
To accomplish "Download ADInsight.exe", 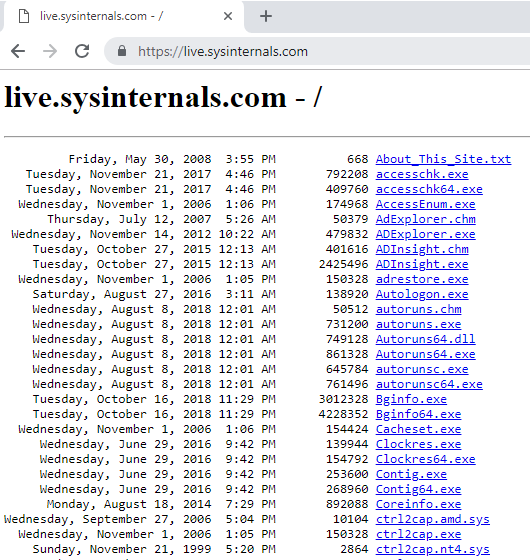I will [x=422, y=264].
